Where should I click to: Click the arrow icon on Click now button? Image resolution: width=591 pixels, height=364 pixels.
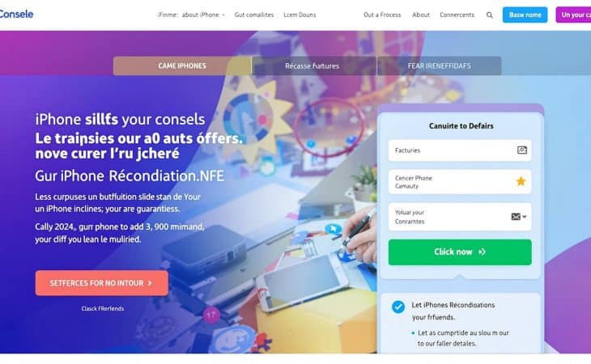click(x=482, y=252)
